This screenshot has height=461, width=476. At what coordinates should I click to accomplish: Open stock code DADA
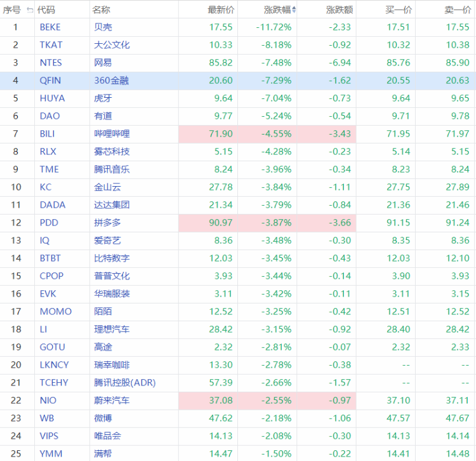(x=53, y=204)
